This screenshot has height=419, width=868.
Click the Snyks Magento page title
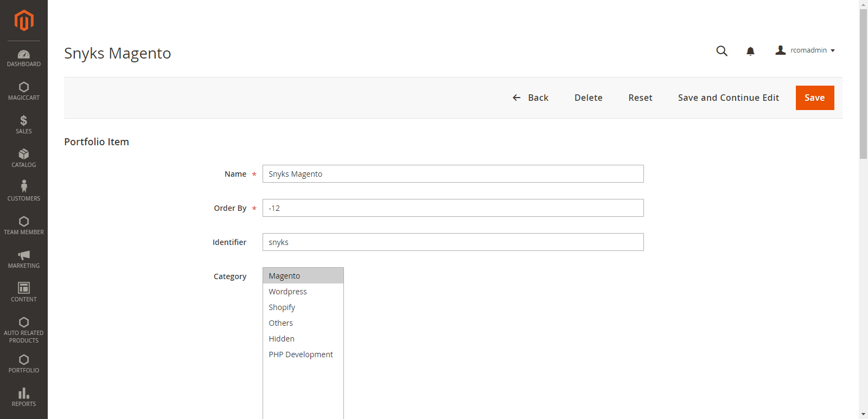pyautogui.click(x=118, y=53)
